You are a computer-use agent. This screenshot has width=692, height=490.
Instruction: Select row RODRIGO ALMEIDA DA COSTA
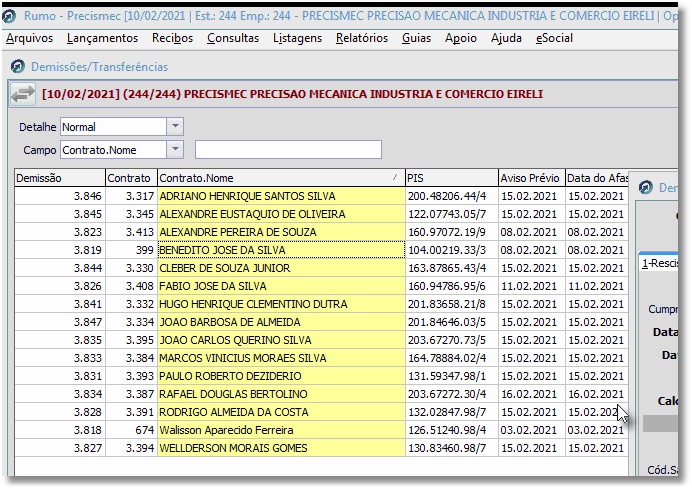[321, 412]
